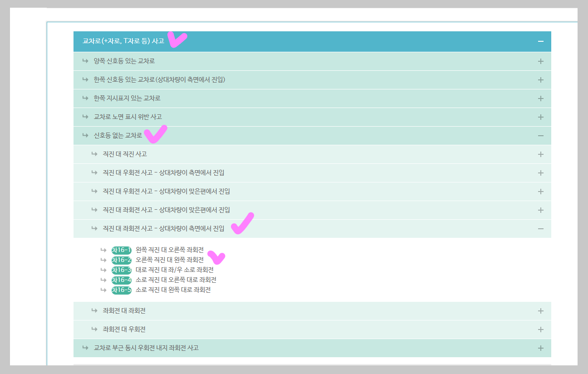Expand 직진 대 좌회전 사고 맞은편에서 진입 plus
This screenshot has height=374, width=588.
pos(540,210)
